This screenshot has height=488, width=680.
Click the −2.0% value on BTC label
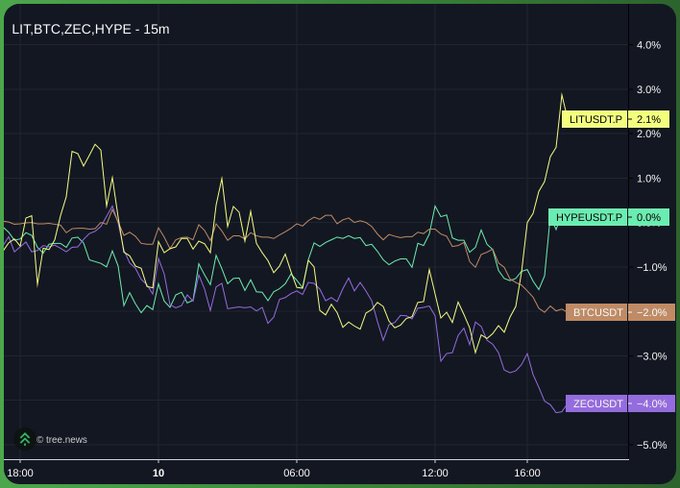tap(652, 312)
